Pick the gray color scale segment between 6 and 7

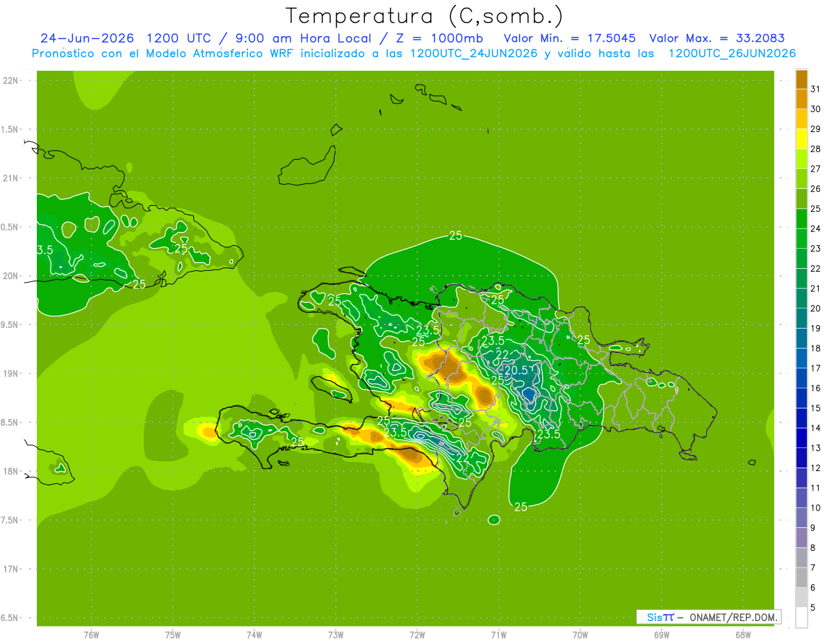click(x=801, y=577)
